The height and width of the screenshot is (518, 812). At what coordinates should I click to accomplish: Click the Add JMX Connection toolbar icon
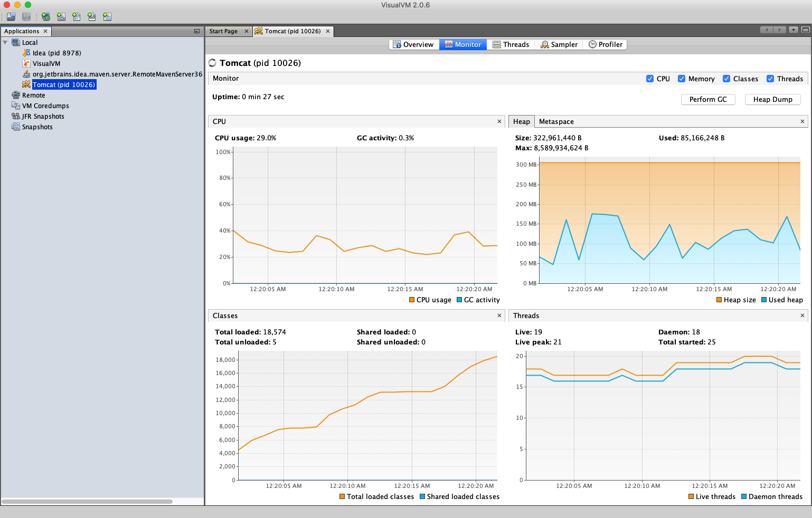click(61, 17)
